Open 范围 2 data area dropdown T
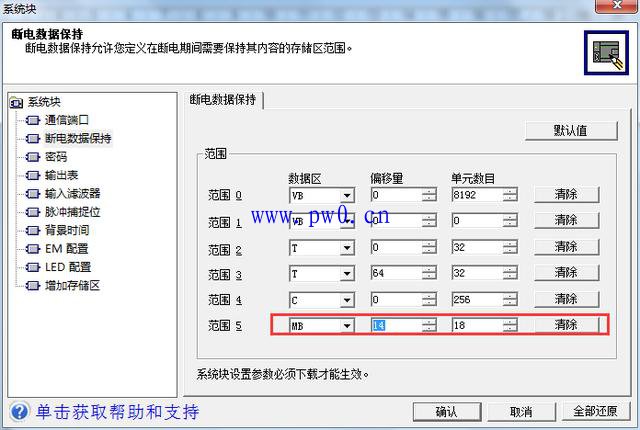The image size is (640, 430). click(347, 248)
